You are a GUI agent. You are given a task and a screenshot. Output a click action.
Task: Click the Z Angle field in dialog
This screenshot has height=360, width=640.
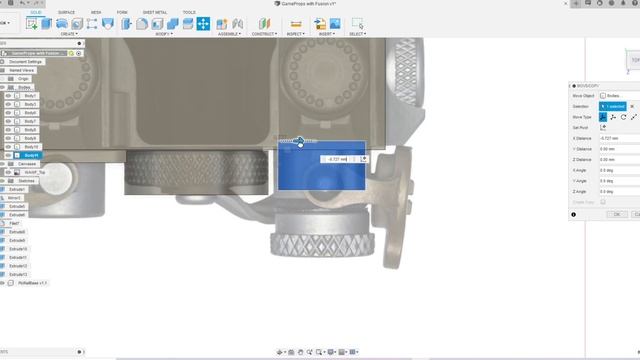620,191
